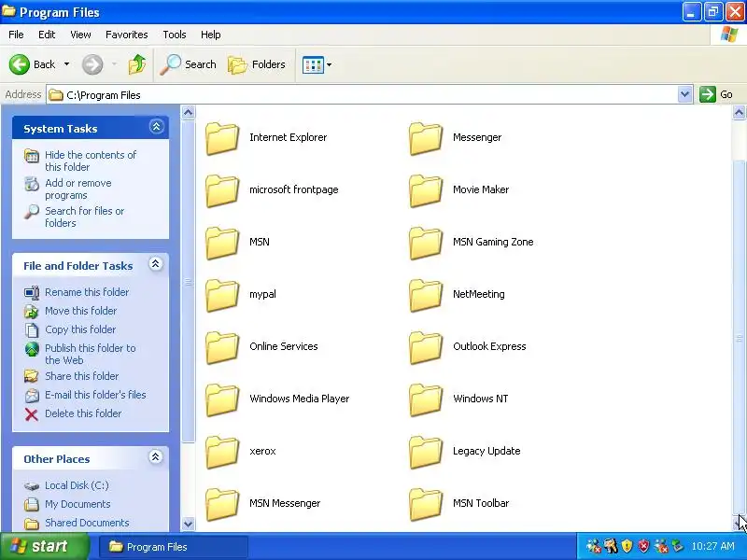This screenshot has width=747, height=560.
Task: Select the Windows NT folder icon
Action: [426, 400]
